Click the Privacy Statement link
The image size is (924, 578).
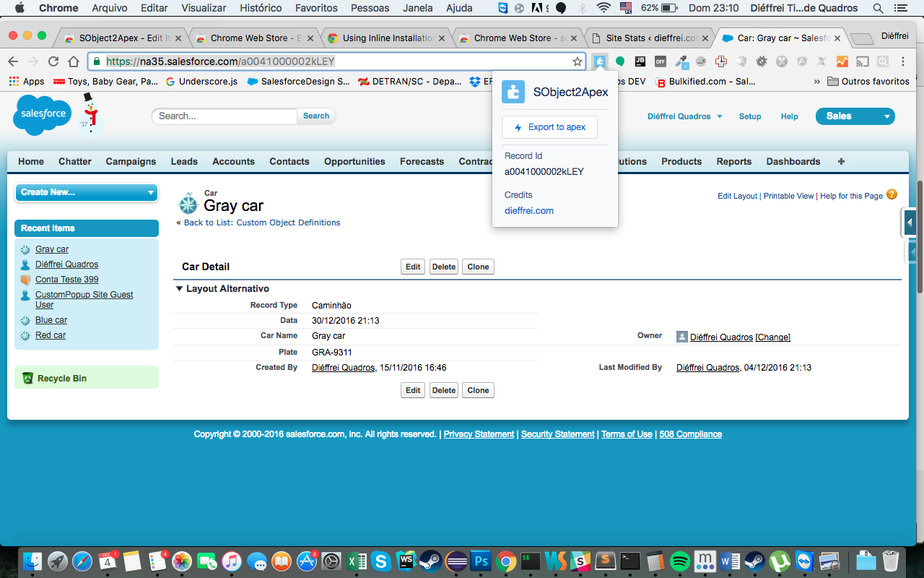(x=479, y=434)
